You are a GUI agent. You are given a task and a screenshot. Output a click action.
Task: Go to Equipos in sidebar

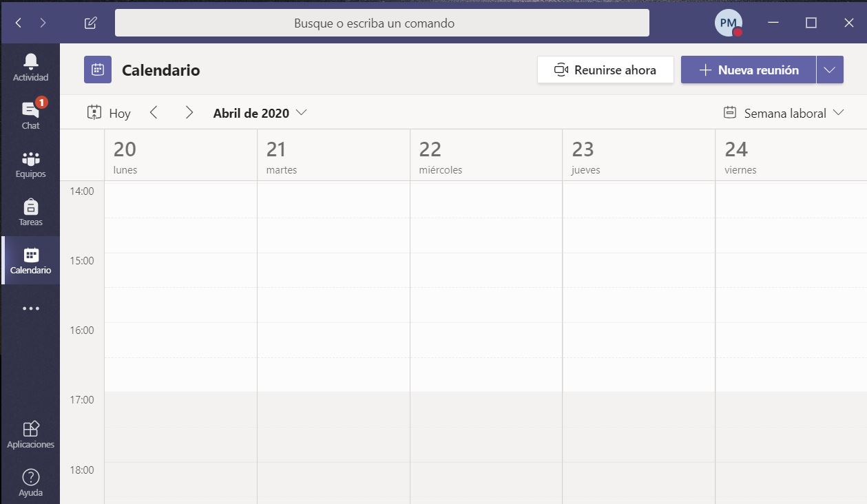30,164
